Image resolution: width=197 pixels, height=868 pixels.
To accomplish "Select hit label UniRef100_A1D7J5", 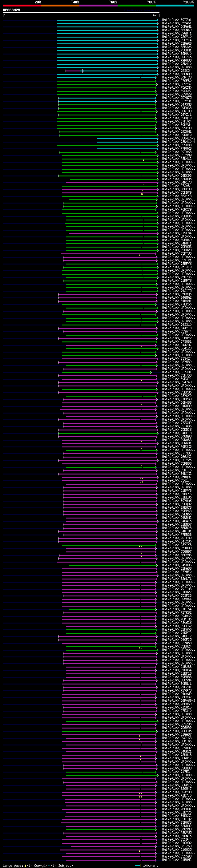I will point(176,795).
